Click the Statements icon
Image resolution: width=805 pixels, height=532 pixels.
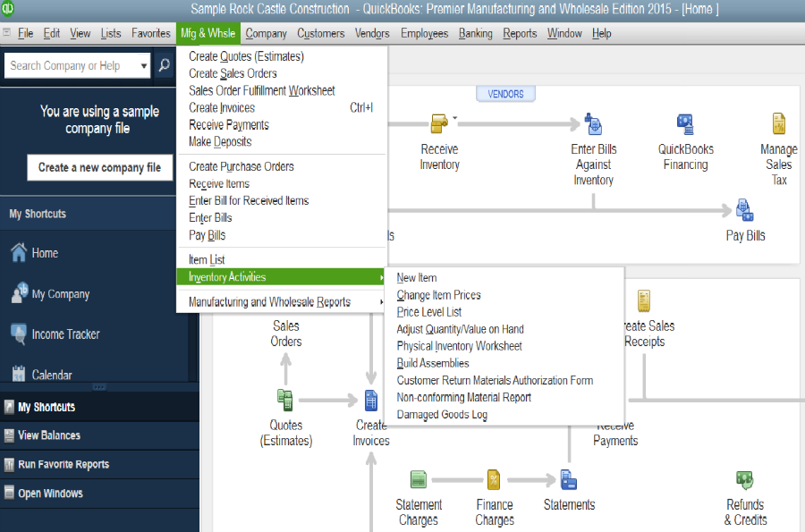click(x=568, y=480)
